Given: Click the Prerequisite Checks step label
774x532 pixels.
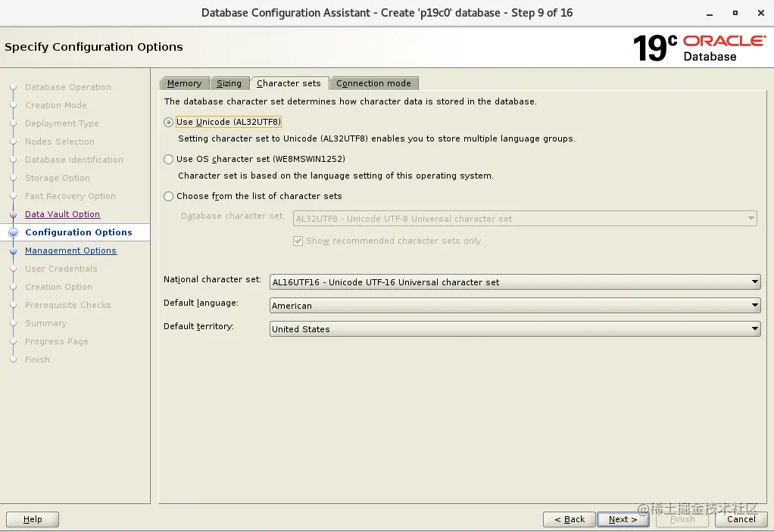Looking at the screenshot, I should point(67,305).
